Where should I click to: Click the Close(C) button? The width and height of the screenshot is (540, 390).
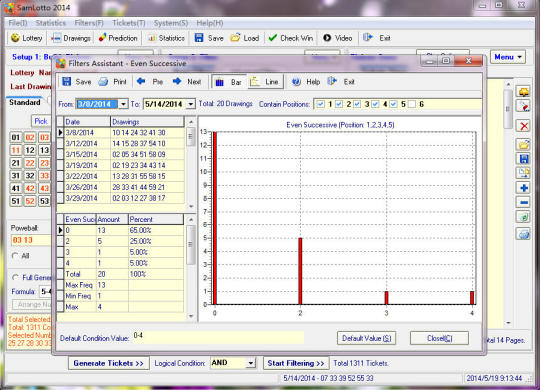coord(439,338)
